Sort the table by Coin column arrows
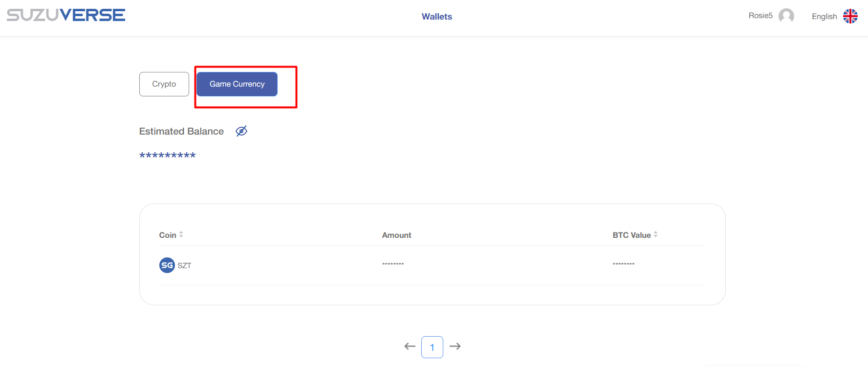868x367 pixels. pos(181,235)
